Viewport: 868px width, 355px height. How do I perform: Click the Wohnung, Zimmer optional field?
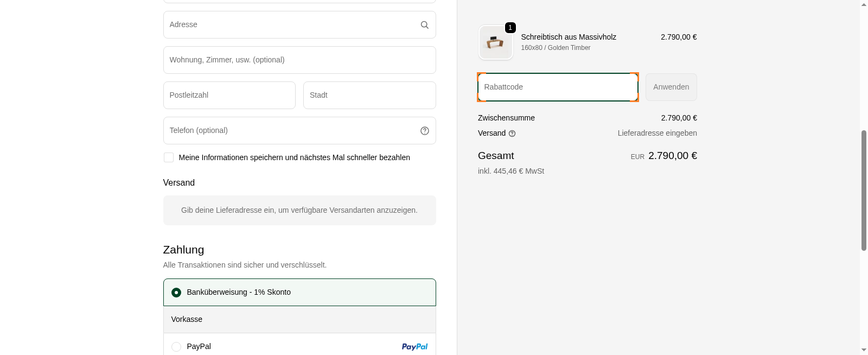[x=299, y=60]
